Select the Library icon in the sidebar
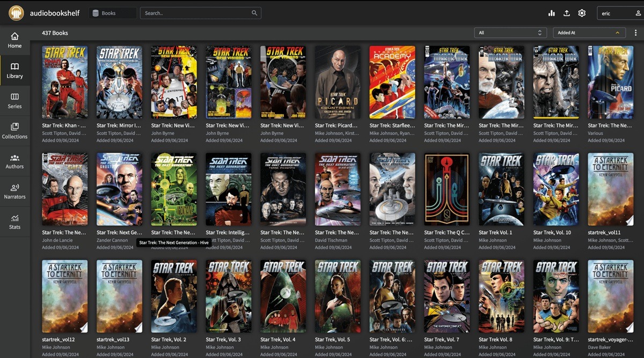Viewport: 644px width, 358px height. click(x=14, y=69)
